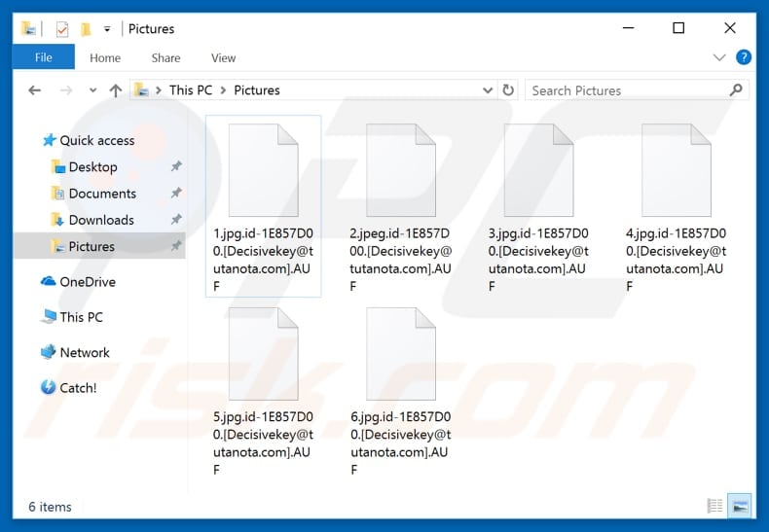Go forward with the Forward arrow
Image resolution: width=769 pixels, height=532 pixels.
pyautogui.click(x=66, y=90)
